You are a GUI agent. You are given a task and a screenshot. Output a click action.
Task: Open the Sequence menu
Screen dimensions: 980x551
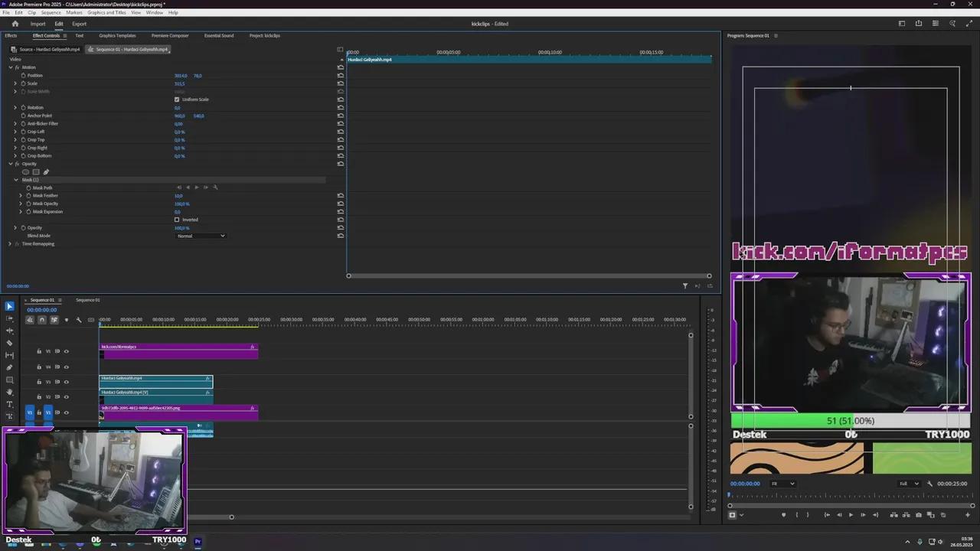51,13
